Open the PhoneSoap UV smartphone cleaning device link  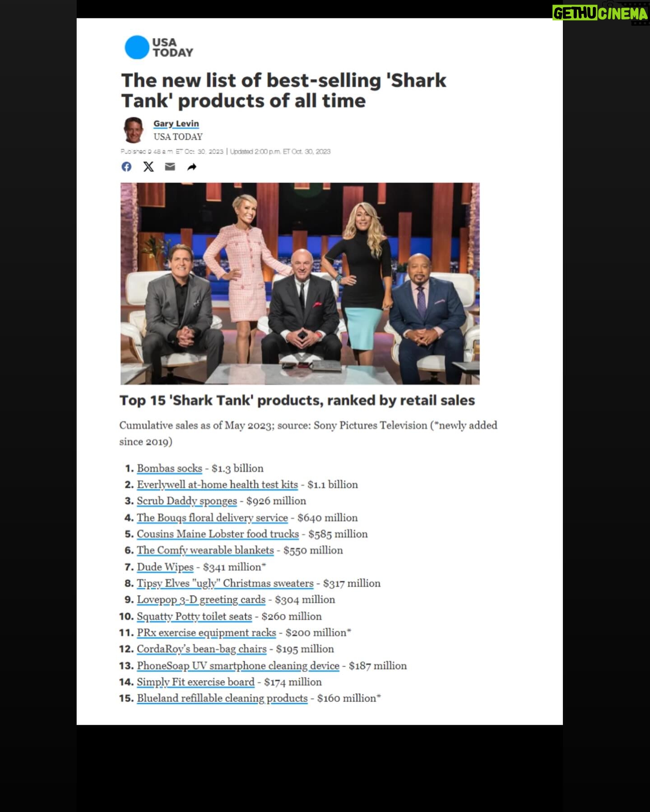tap(238, 666)
